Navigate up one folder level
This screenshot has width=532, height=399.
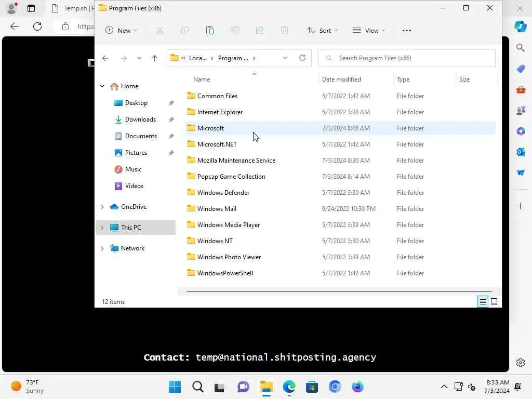pos(154,58)
